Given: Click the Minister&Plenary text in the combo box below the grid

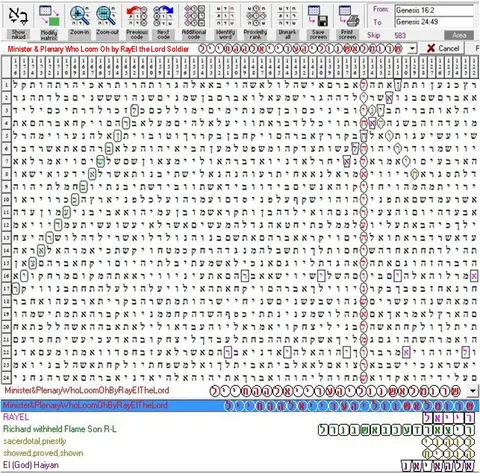Looking at the screenshot, I should pyautogui.click(x=87, y=390).
